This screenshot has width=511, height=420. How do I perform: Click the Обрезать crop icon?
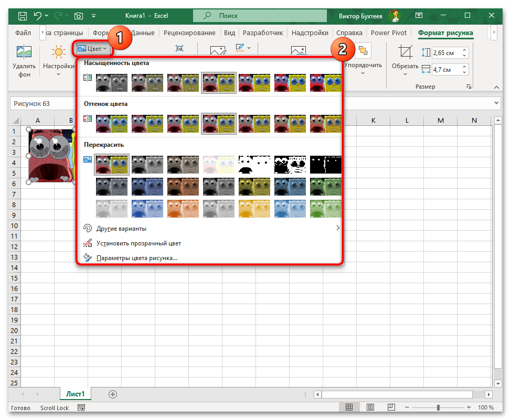(x=405, y=52)
